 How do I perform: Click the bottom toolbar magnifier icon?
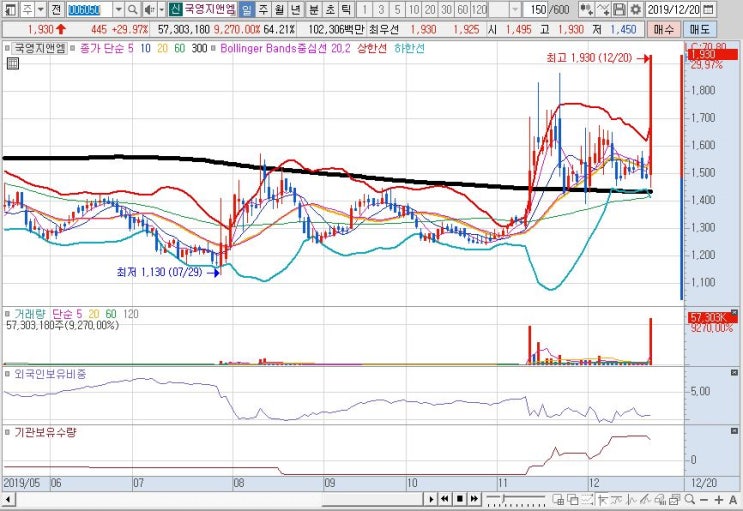point(690,499)
